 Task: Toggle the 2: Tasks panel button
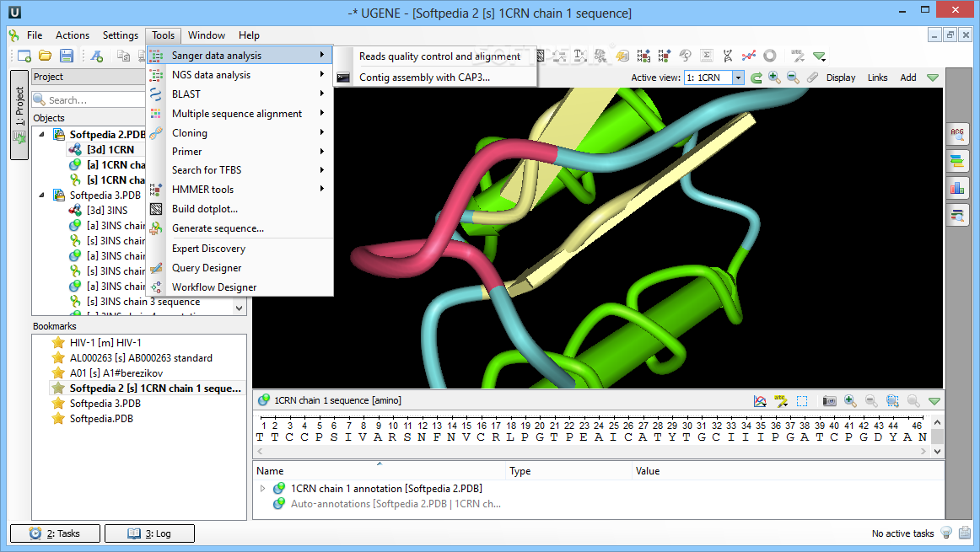(x=55, y=533)
